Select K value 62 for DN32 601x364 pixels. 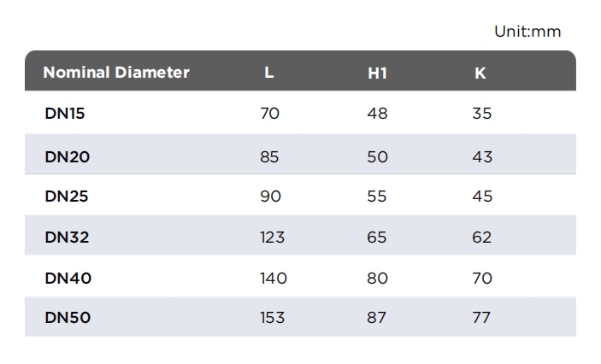click(482, 238)
